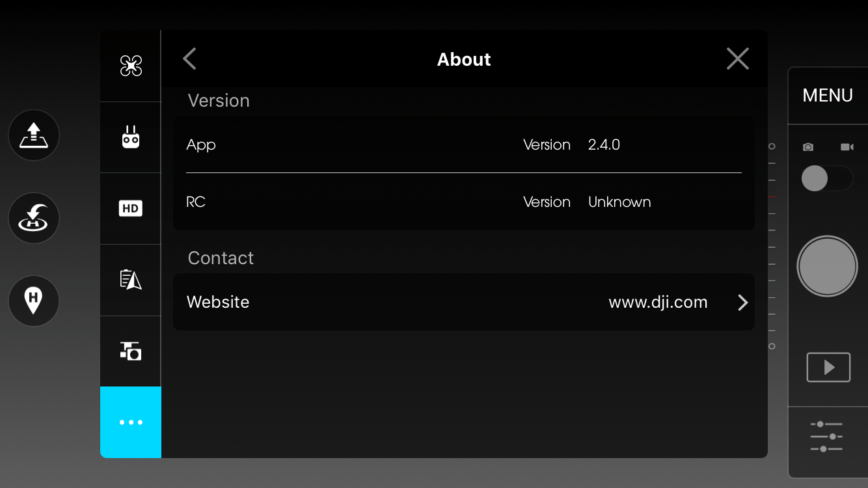Screen dimensions: 868x488
Task: Select the General Settings ellipsis tab
Action: coord(130,422)
